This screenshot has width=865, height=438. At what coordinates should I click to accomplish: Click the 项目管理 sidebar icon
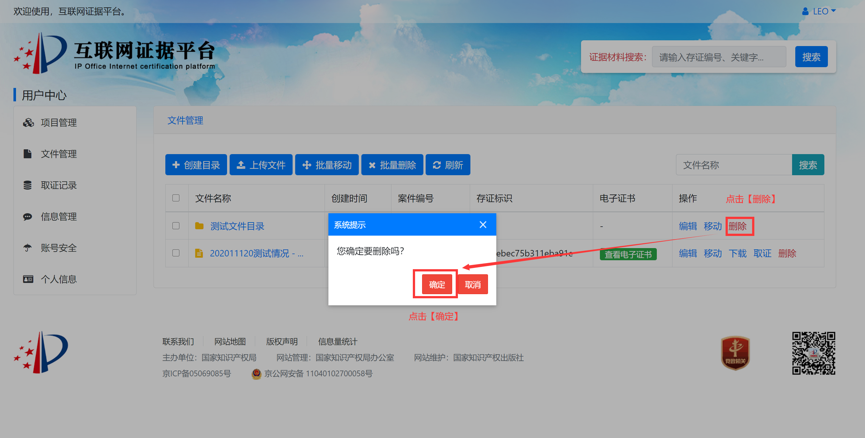[28, 123]
